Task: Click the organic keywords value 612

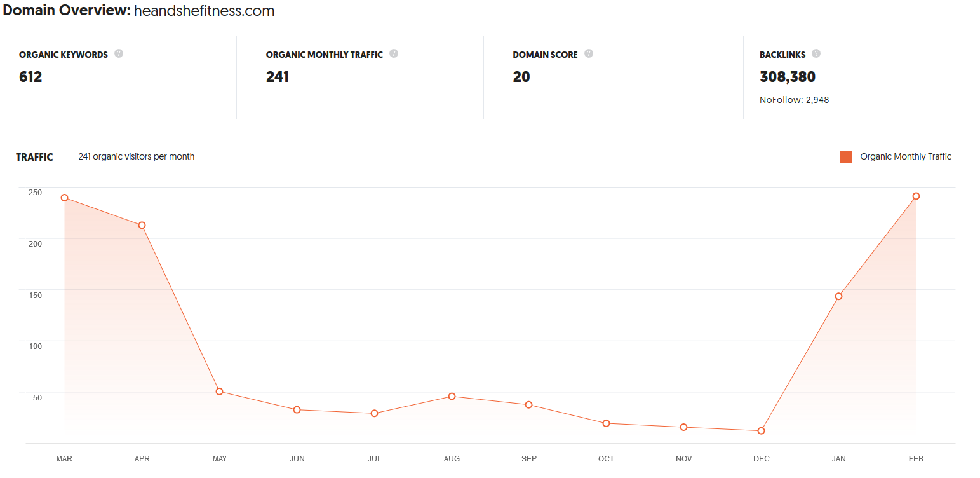Action: click(30, 77)
